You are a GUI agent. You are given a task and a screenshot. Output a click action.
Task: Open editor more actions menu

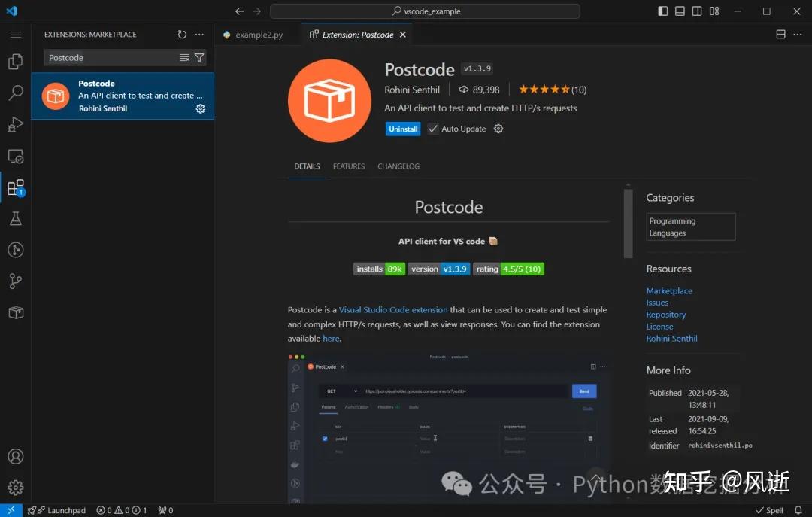click(x=798, y=34)
